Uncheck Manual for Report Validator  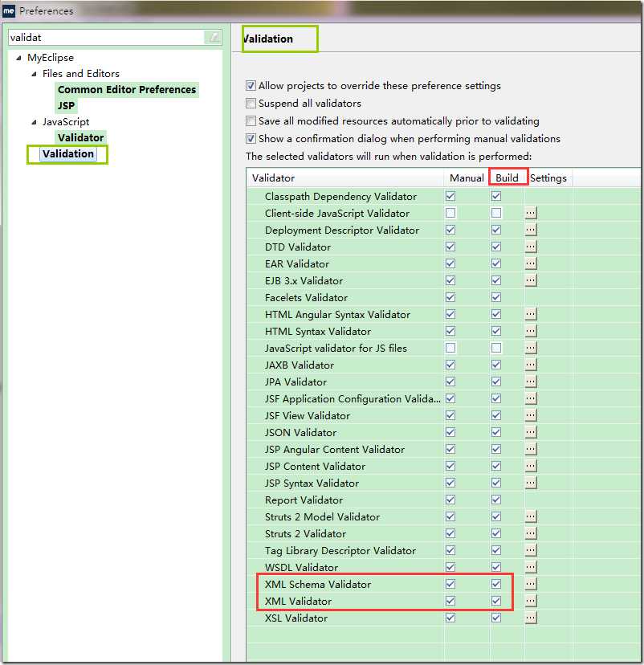(x=450, y=500)
